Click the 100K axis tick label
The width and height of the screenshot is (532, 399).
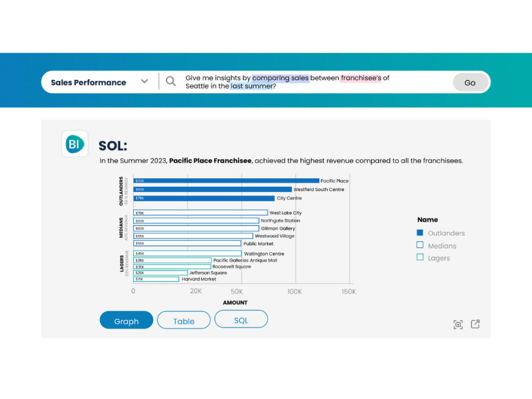point(295,292)
